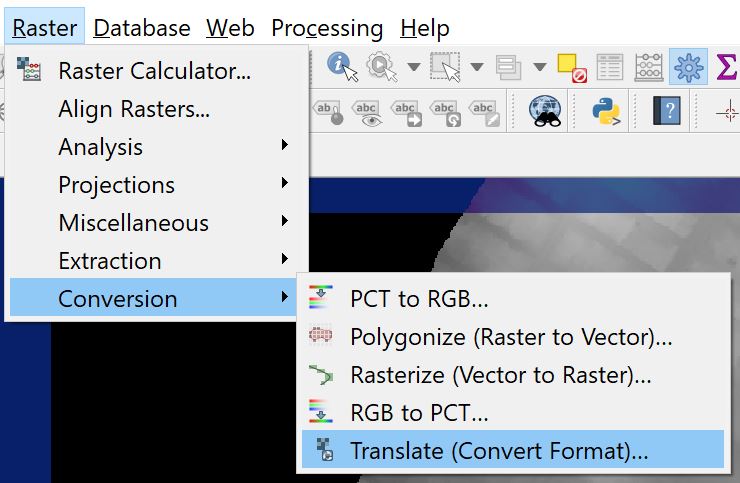740x483 pixels.
Task: Open the Web menu
Action: tap(230, 27)
